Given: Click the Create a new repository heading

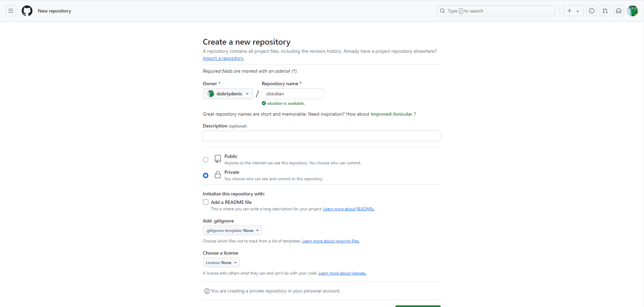Looking at the screenshot, I should (247, 42).
